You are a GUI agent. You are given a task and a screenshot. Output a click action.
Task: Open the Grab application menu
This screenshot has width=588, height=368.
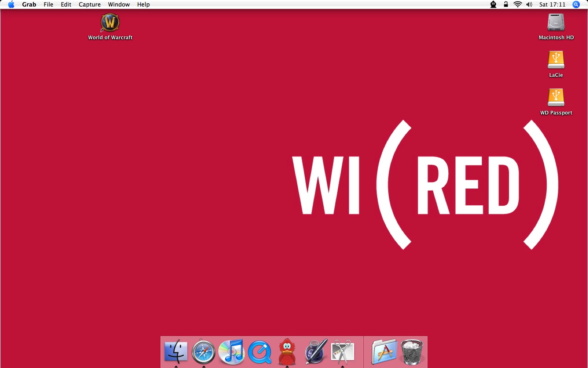tap(29, 4)
